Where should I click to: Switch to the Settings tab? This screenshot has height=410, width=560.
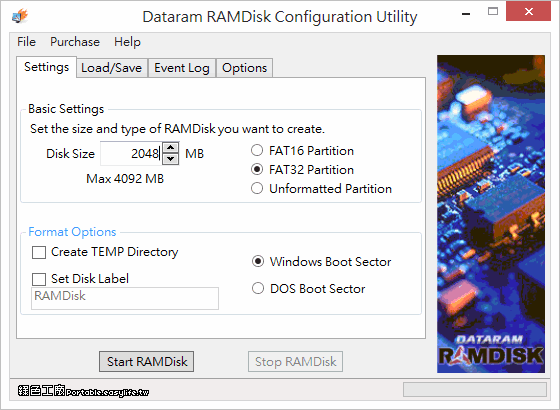click(46, 67)
